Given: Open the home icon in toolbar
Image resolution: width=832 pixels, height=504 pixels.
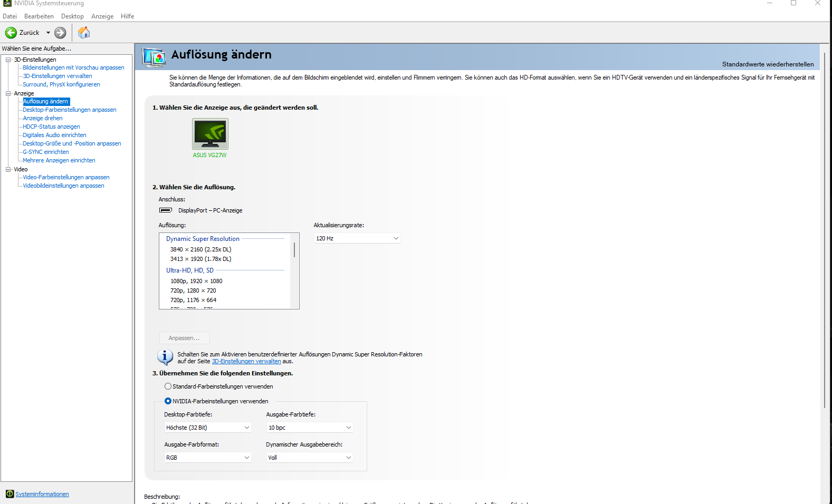Looking at the screenshot, I should click(84, 33).
